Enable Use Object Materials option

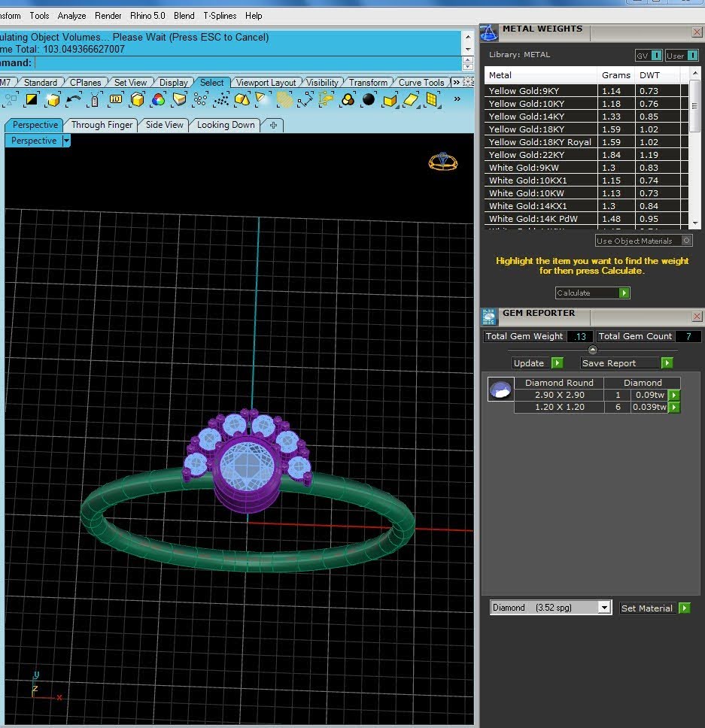pyautogui.click(x=644, y=241)
